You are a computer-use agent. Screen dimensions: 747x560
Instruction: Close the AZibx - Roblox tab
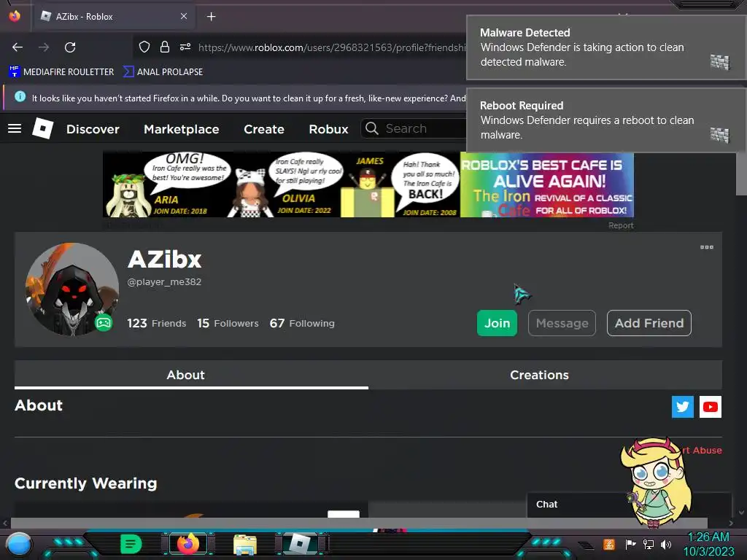tap(184, 16)
